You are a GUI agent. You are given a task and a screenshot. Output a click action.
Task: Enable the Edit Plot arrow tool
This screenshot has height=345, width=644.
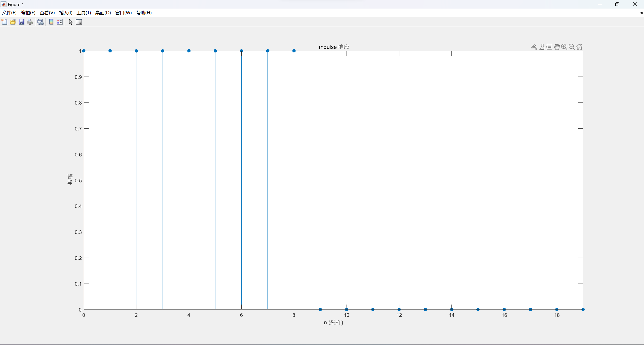[x=70, y=22]
